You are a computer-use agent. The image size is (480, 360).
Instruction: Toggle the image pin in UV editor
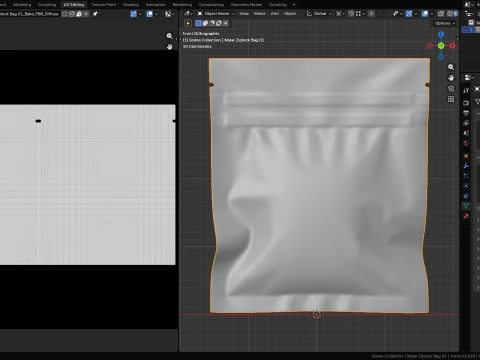coord(95,14)
